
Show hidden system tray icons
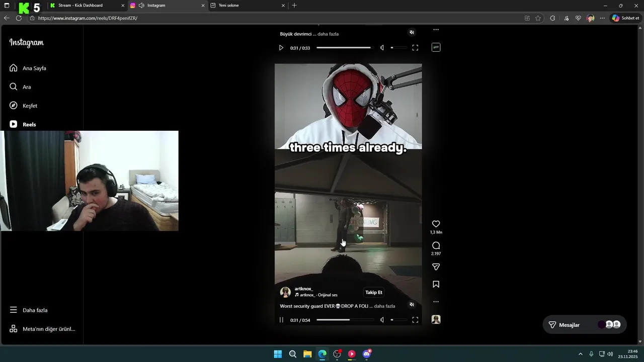(580, 354)
